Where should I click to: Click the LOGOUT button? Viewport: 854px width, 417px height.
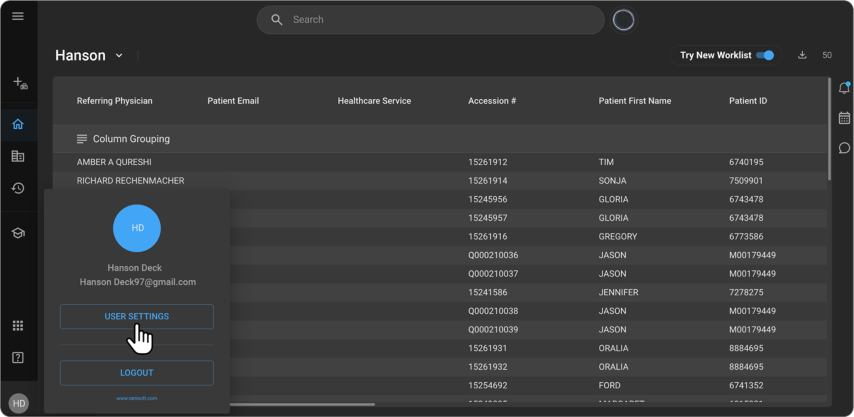(x=137, y=373)
